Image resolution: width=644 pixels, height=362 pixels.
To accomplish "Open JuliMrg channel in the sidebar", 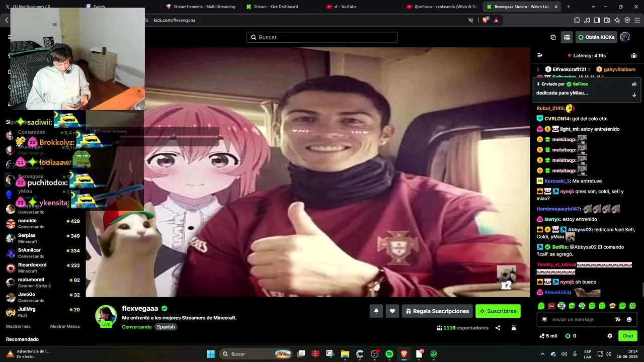I will [x=43, y=312].
